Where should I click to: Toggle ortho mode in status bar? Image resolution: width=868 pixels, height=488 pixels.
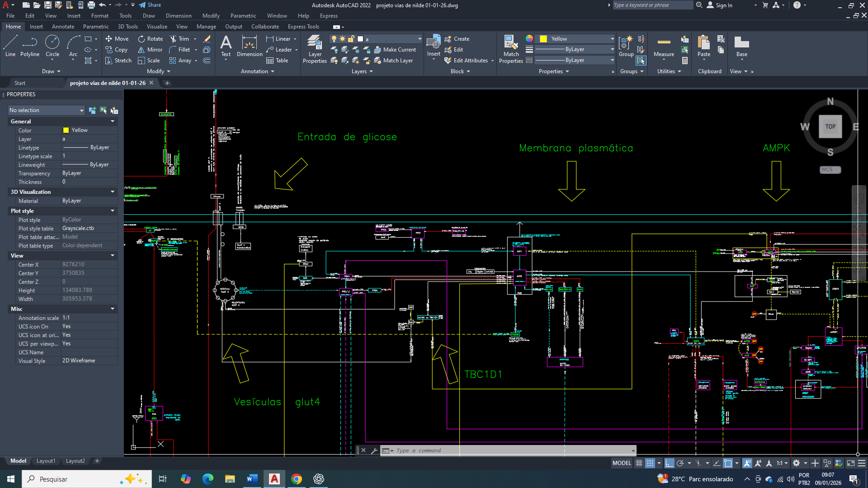tap(670, 463)
